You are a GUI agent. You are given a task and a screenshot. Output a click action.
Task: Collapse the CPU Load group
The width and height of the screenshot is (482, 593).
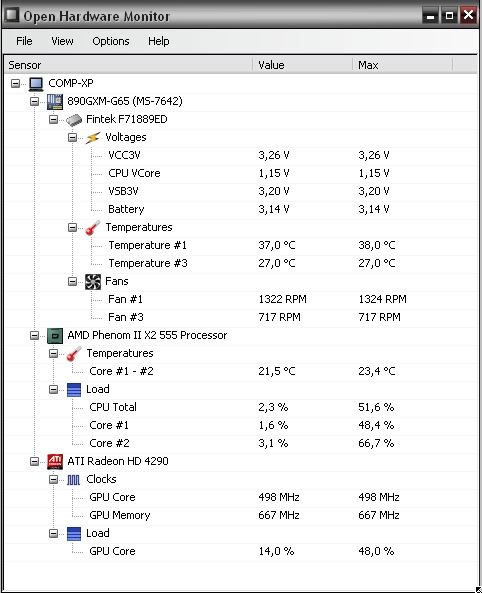[53, 389]
